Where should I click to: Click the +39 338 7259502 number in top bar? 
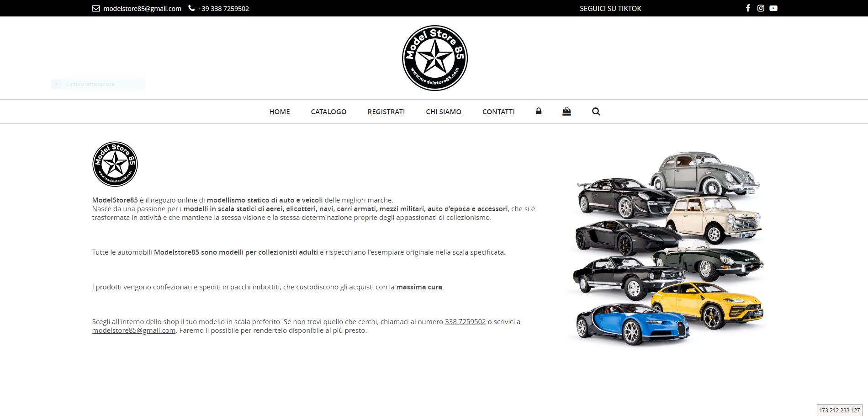coord(223,8)
